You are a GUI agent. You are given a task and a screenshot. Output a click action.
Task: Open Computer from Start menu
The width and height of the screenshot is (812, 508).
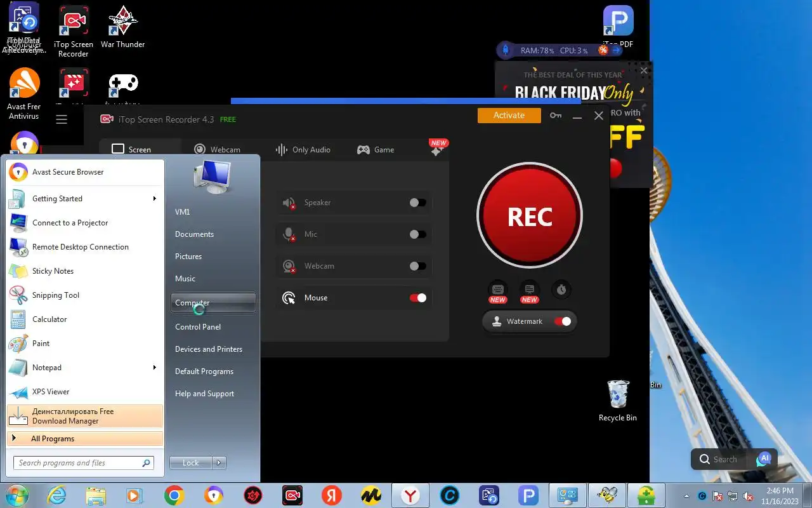[x=213, y=303]
